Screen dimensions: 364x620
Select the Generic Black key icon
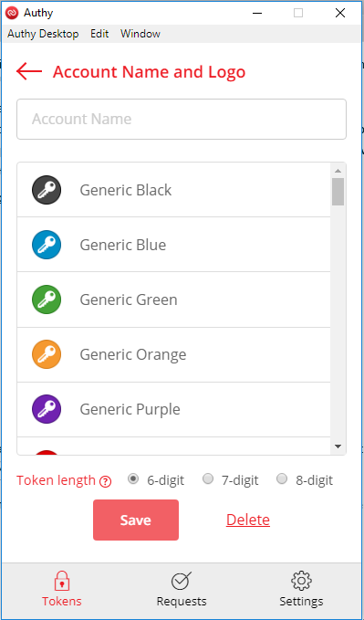[47, 190]
